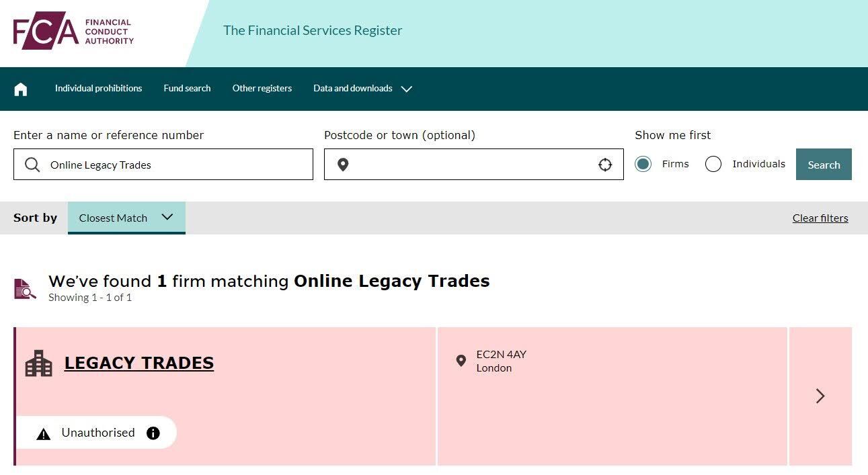Click the Clear filters link
Image resolution: width=868 pixels, height=475 pixels.
point(820,218)
